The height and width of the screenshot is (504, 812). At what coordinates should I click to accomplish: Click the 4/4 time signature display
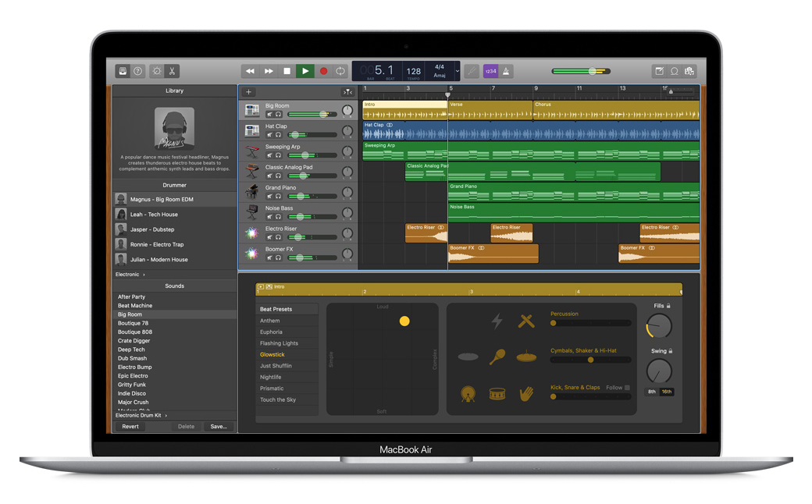tap(439, 67)
